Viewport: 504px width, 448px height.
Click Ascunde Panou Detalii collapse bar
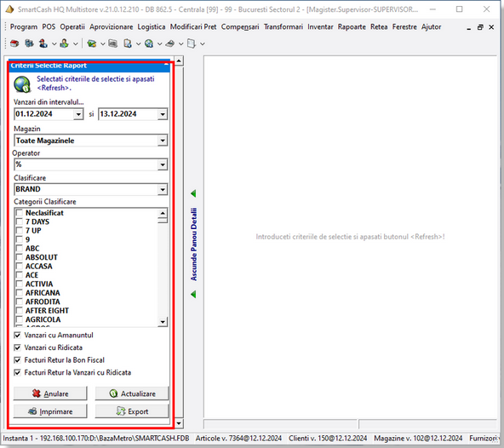(x=194, y=244)
